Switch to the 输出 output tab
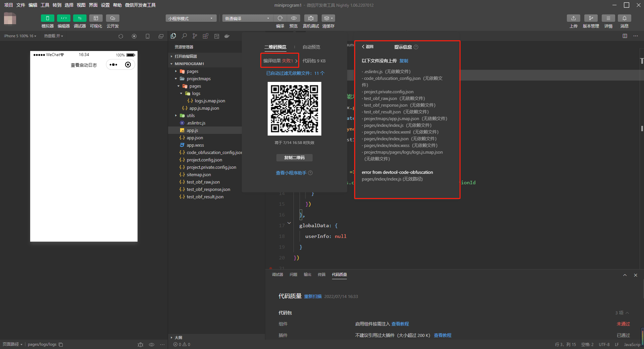 (308, 275)
